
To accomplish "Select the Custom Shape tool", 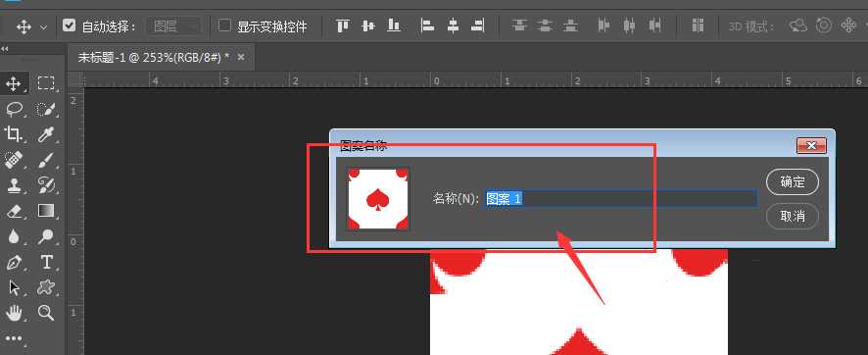I will [x=46, y=287].
